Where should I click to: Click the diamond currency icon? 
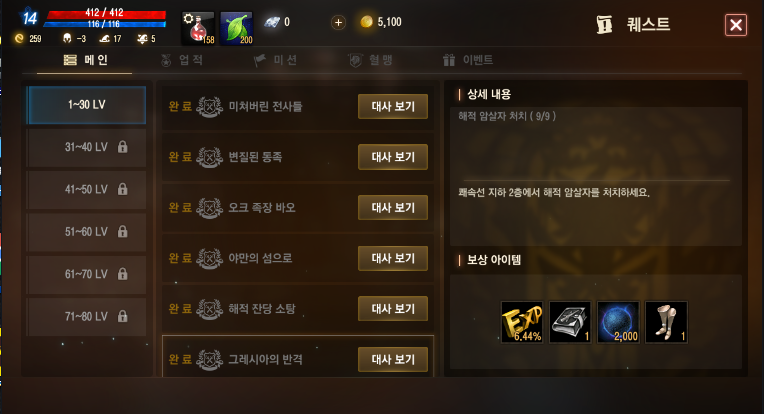272,22
